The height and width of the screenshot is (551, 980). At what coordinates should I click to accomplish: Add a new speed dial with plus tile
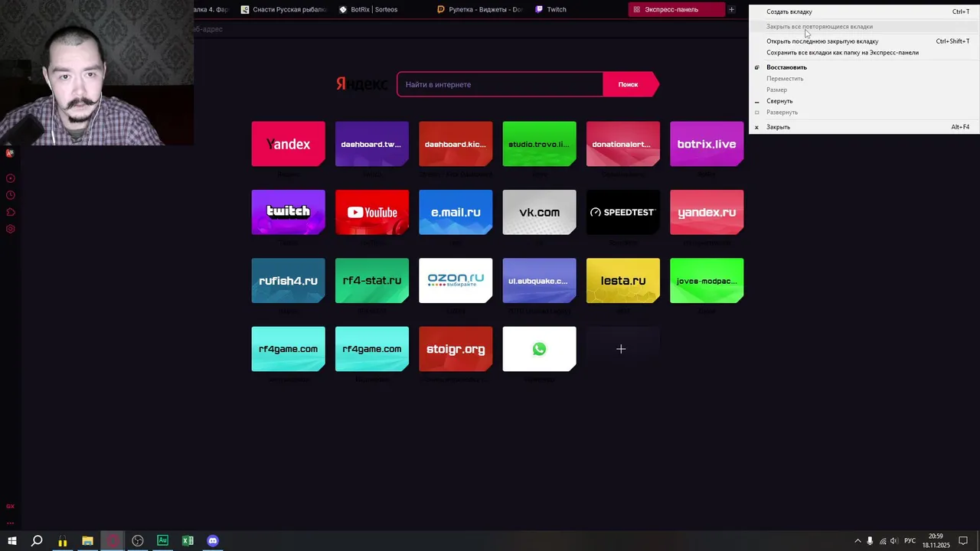click(621, 349)
